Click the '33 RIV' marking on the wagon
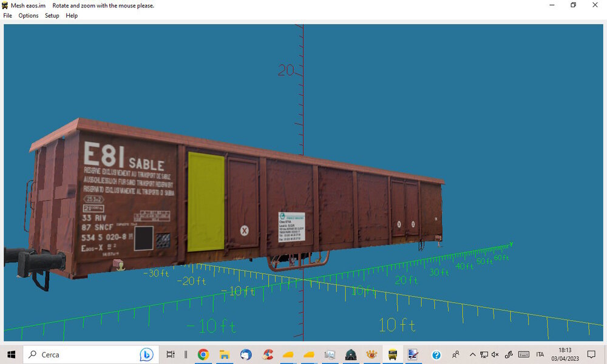607x364 pixels. click(x=93, y=218)
